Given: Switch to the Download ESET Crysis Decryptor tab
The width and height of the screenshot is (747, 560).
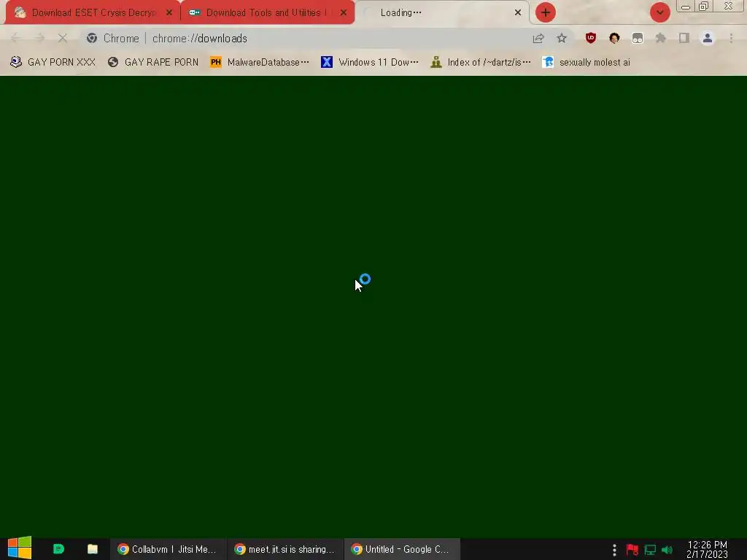Looking at the screenshot, I should pyautogui.click(x=93, y=13).
